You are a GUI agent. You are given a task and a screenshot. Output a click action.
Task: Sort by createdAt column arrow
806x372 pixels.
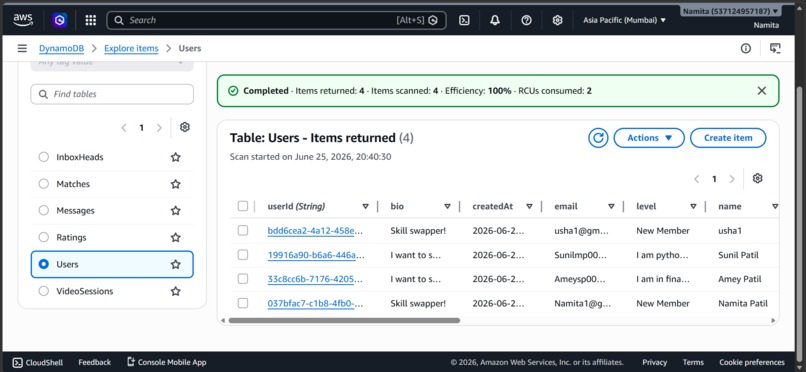coord(529,207)
